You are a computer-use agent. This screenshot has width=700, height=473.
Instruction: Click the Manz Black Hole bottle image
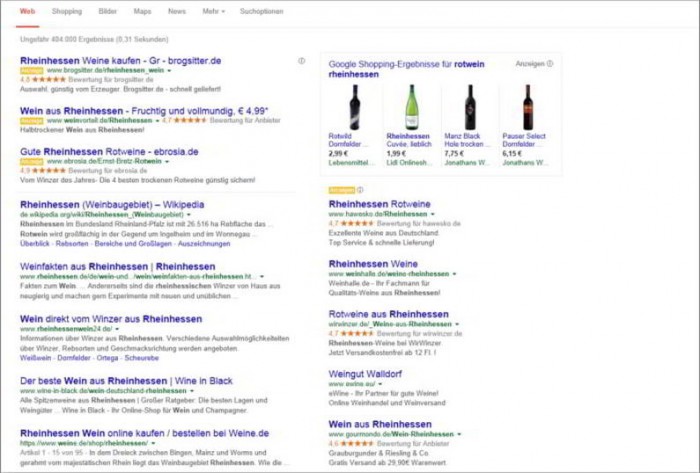[x=470, y=107]
